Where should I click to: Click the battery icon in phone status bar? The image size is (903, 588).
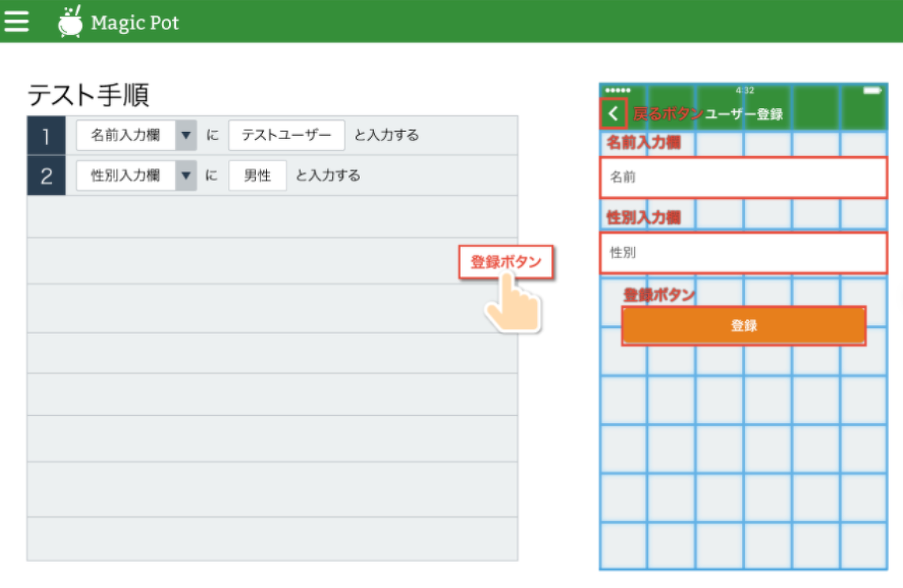(873, 91)
